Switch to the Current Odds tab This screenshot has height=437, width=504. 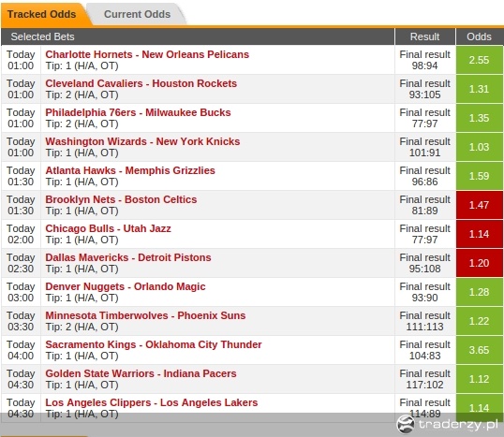coord(138,14)
